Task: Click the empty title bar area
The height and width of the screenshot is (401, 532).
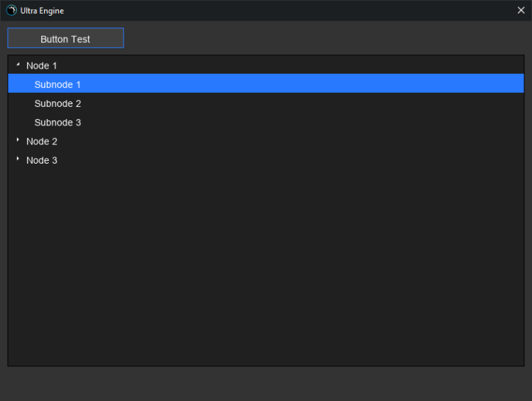Action: 284,11
